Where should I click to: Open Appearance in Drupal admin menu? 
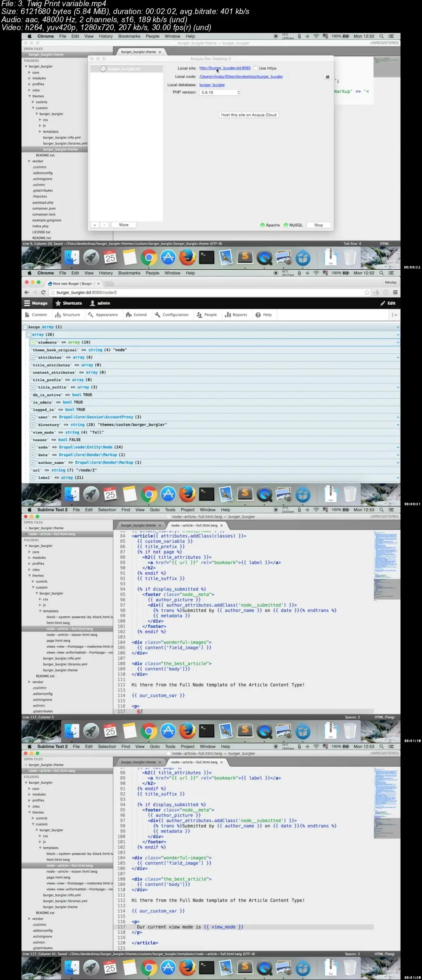click(x=103, y=315)
